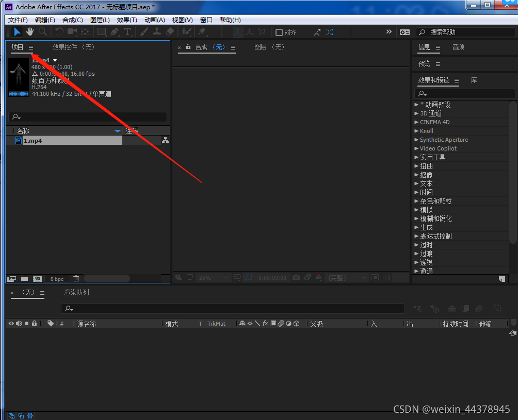
Task: Take snapshot with camera icon in viewer
Action: pos(296,277)
